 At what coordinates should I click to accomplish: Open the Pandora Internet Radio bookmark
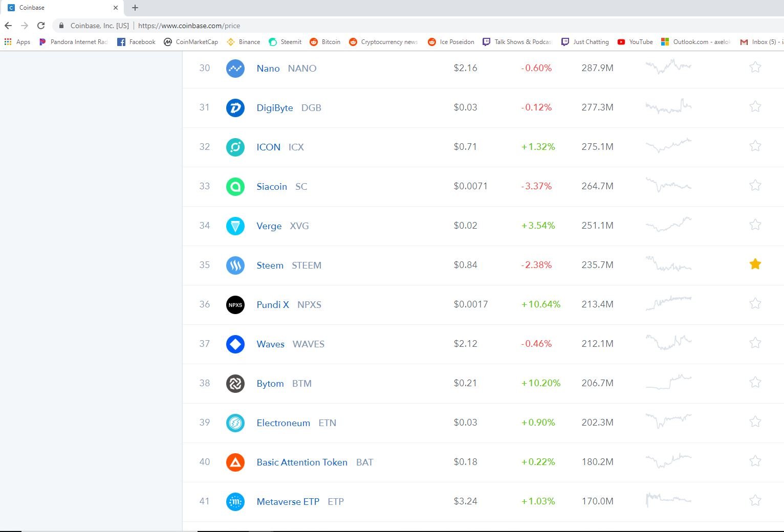click(x=74, y=42)
